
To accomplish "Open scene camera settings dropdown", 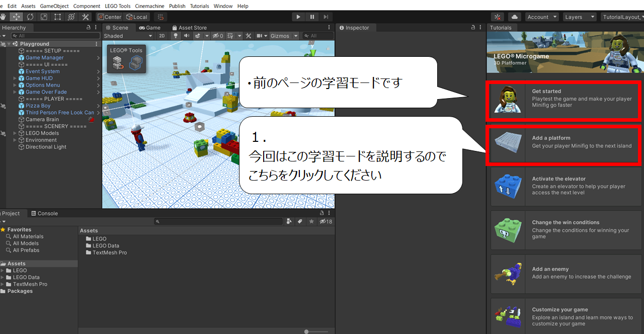I will [262, 36].
